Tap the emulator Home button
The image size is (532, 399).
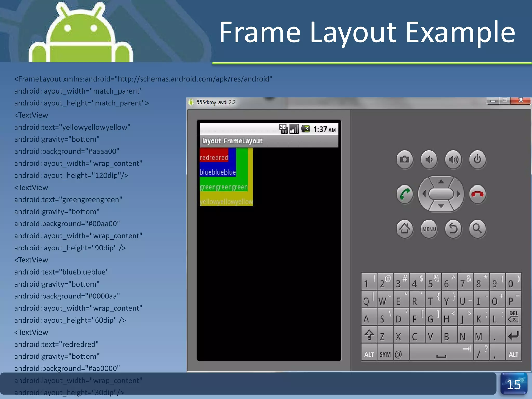pyautogui.click(x=404, y=229)
